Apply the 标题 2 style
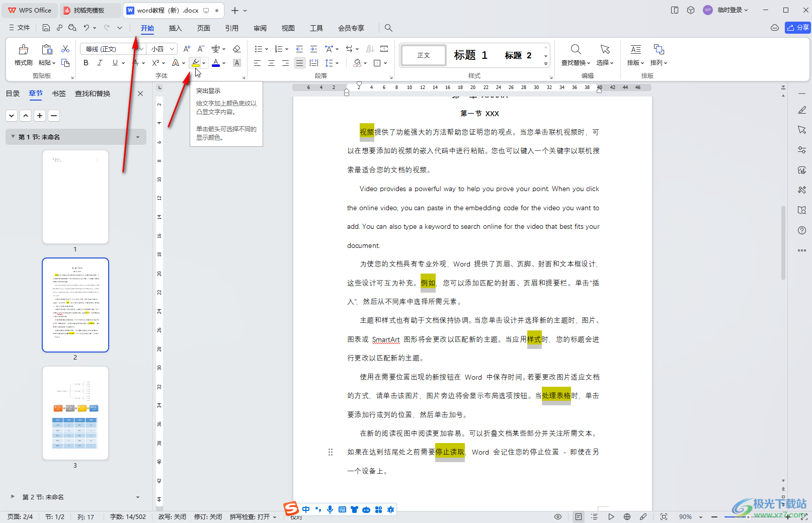 (x=518, y=55)
